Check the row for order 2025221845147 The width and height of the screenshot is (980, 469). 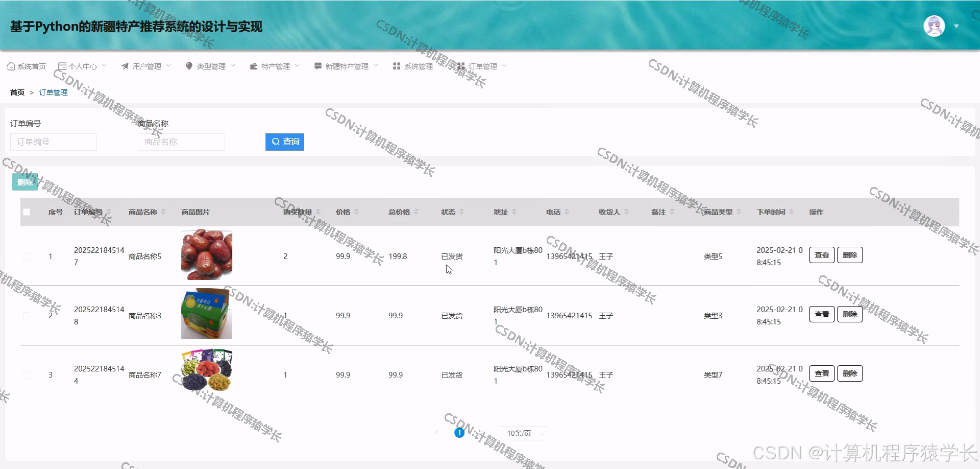click(27, 256)
